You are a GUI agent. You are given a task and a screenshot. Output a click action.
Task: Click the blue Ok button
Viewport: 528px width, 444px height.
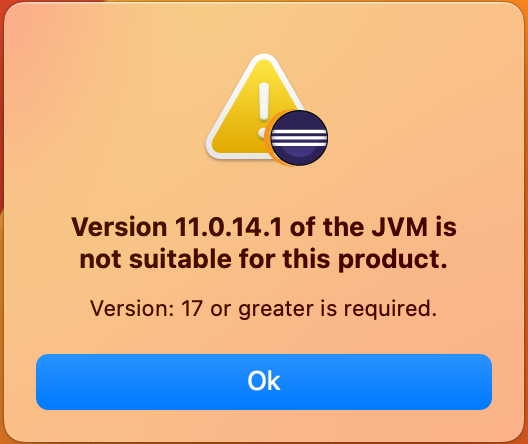[x=264, y=382]
